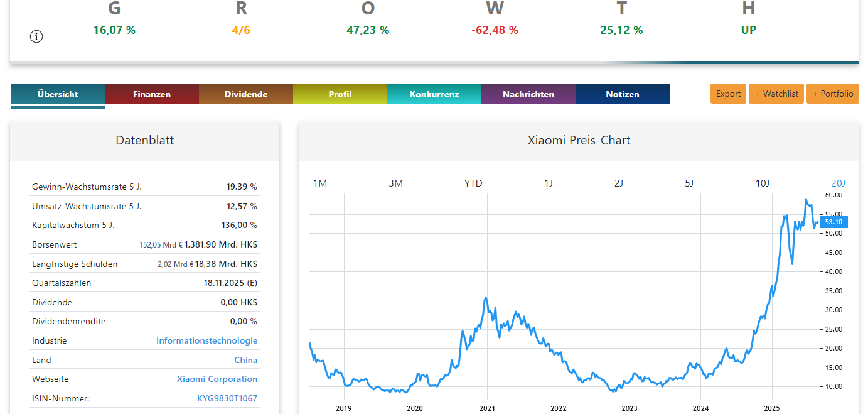868x414 pixels.
Task: Open the Dividende tab
Action: (246, 94)
